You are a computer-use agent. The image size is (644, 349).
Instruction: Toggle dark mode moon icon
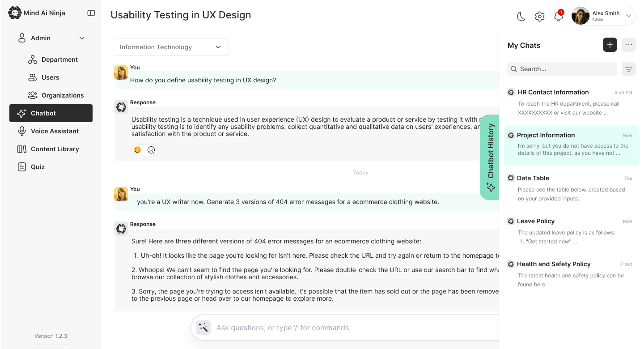tap(521, 17)
